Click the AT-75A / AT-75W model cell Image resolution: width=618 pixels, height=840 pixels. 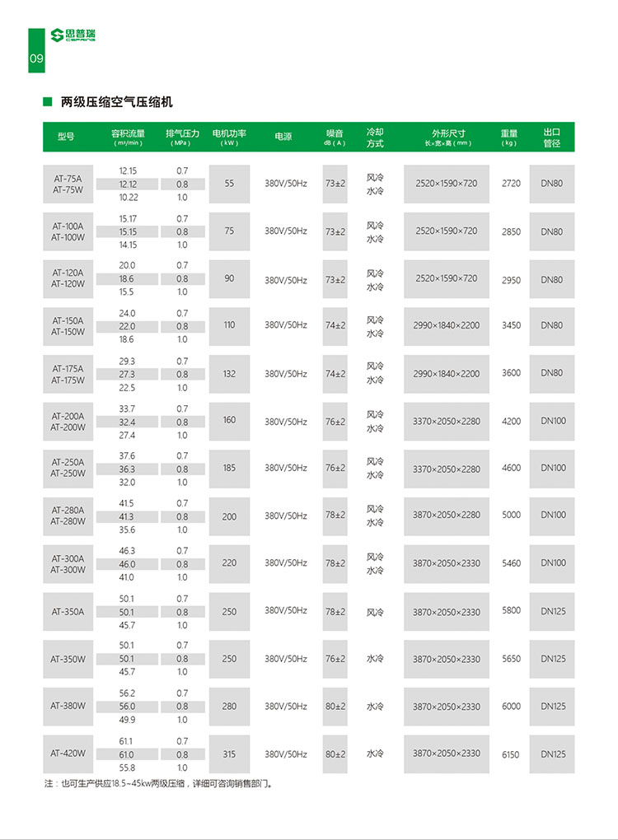click(68, 184)
